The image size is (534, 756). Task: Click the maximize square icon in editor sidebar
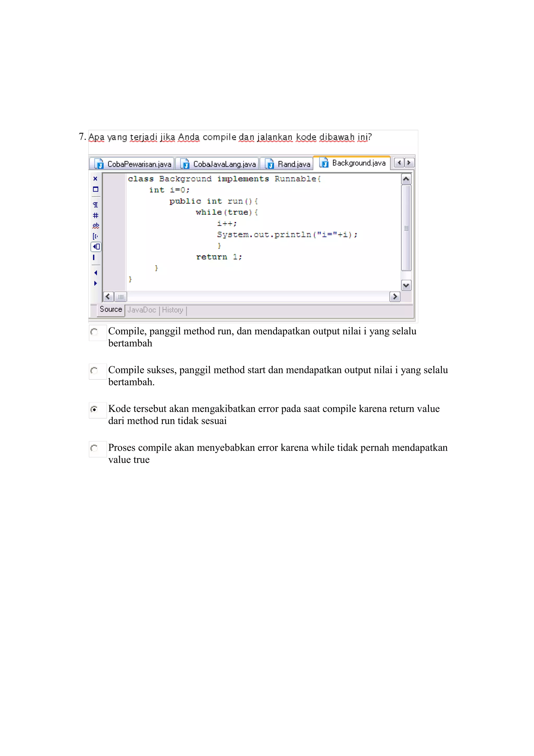[x=96, y=189]
